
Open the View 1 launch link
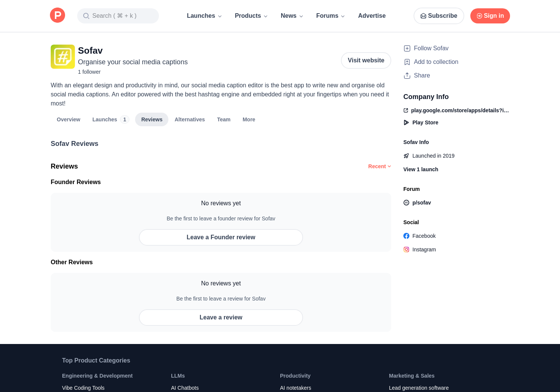click(x=421, y=169)
